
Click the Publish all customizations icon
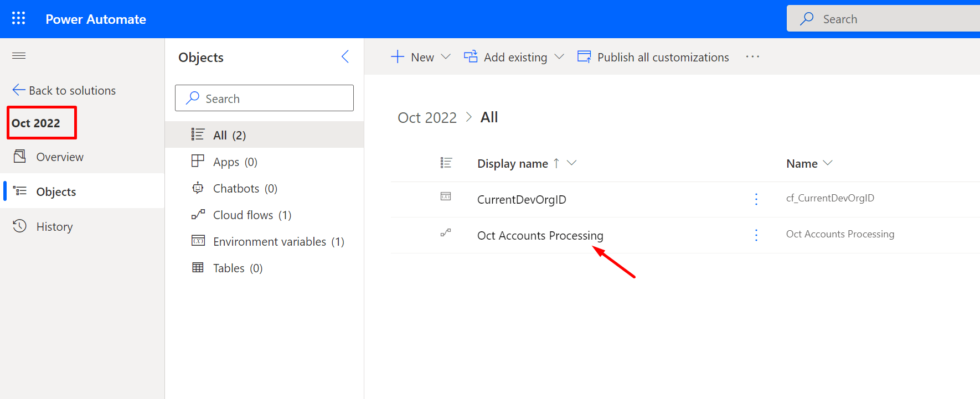click(x=584, y=56)
